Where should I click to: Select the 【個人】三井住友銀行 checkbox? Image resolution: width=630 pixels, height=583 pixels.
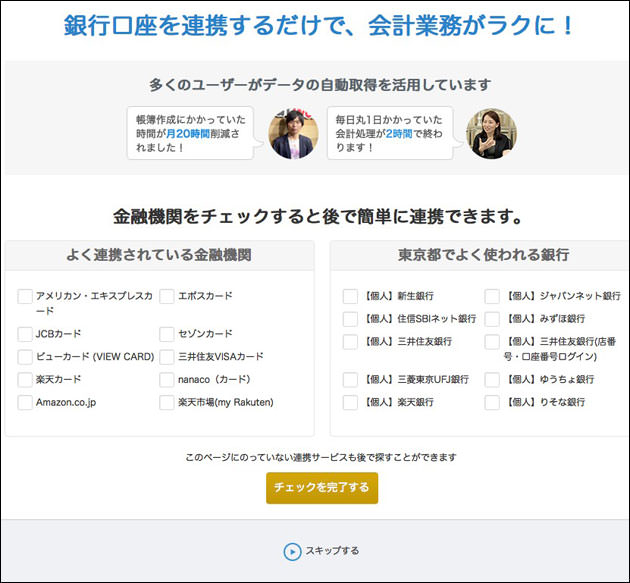pos(350,342)
